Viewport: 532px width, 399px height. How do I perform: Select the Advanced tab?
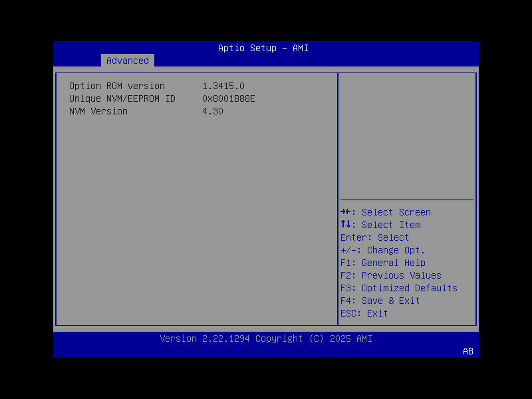pos(127,61)
